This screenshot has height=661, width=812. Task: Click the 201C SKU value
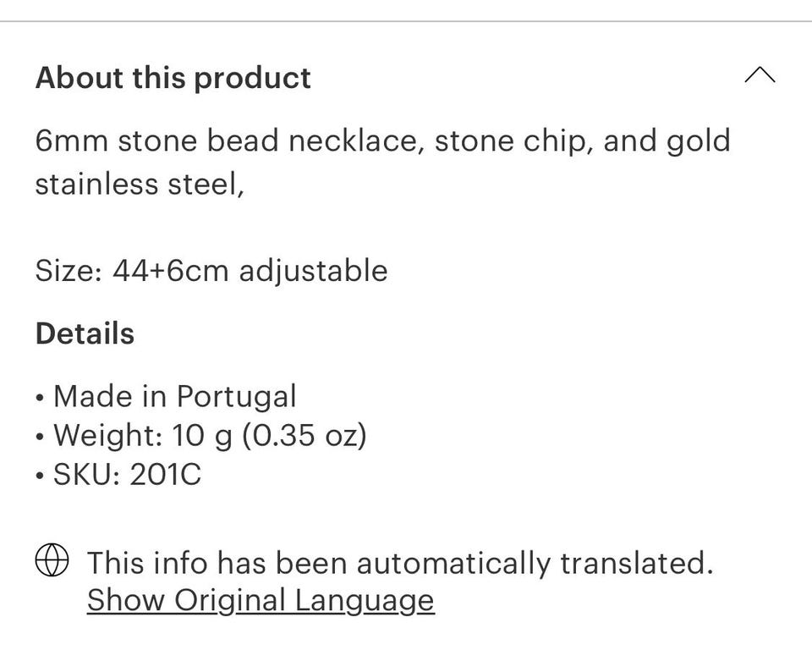click(x=165, y=474)
